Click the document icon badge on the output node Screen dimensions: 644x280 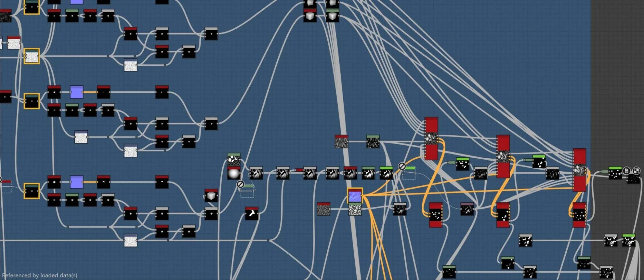tap(626, 170)
